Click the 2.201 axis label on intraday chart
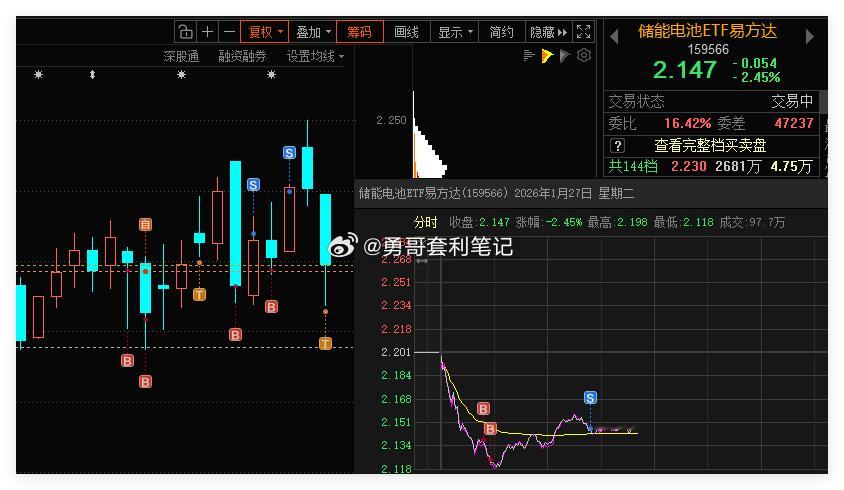This screenshot has width=844, height=490. coord(396,352)
